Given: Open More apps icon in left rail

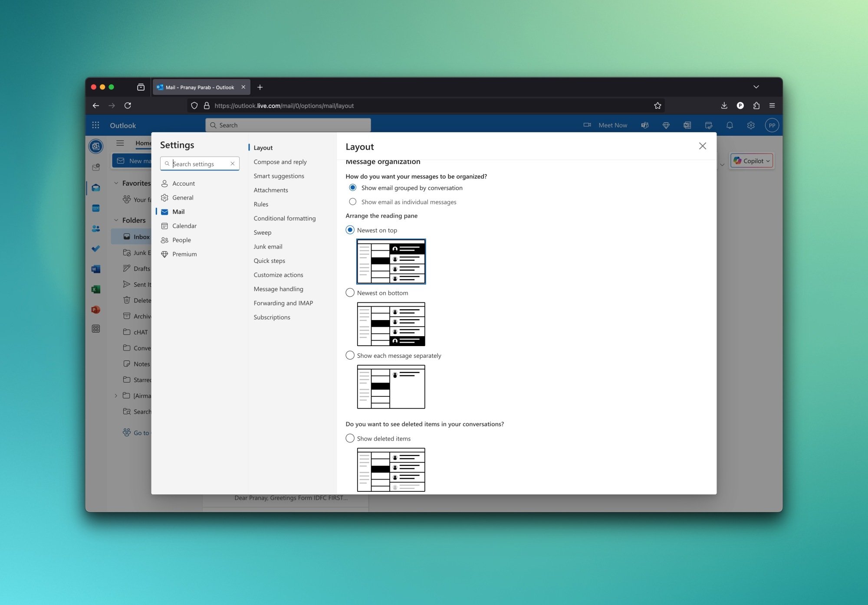Looking at the screenshot, I should coord(96,329).
